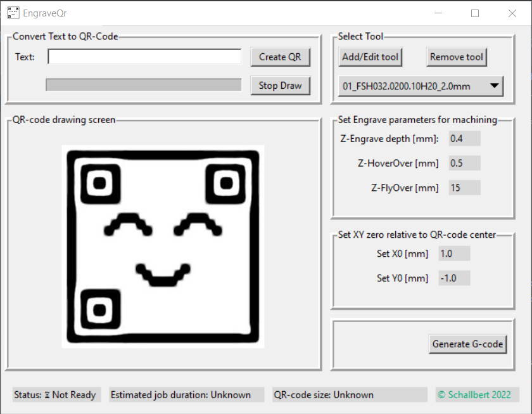The width and height of the screenshot is (532, 414).
Task: Click the © Schallbert 2022 label
Action: coord(477,394)
